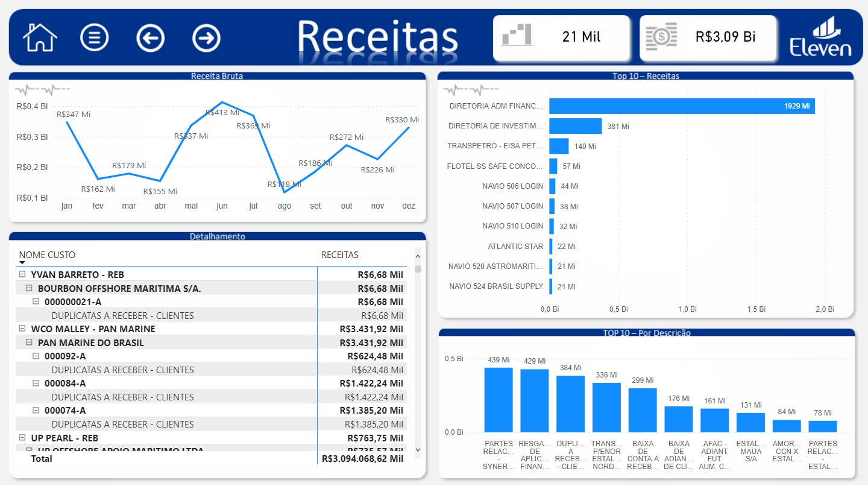Viewport: 868px width, 486px height.
Task: Click the back navigation arrow icon
Action: (x=150, y=37)
